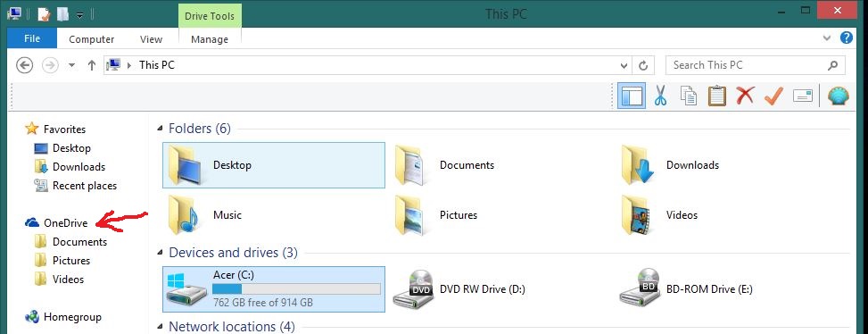868x334 pixels.
Task: Open the View ribbon tab
Action: (151, 38)
